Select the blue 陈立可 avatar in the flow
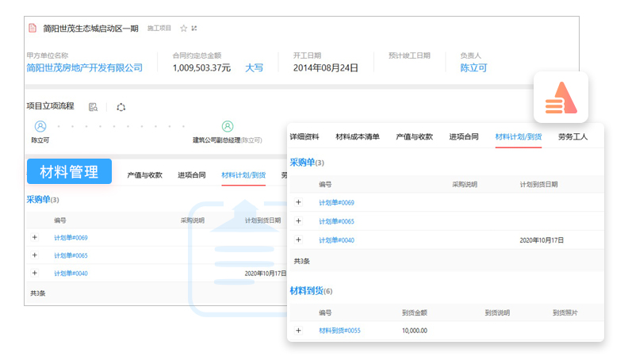This screenshot has width=628, height=364. pos(40,126)
